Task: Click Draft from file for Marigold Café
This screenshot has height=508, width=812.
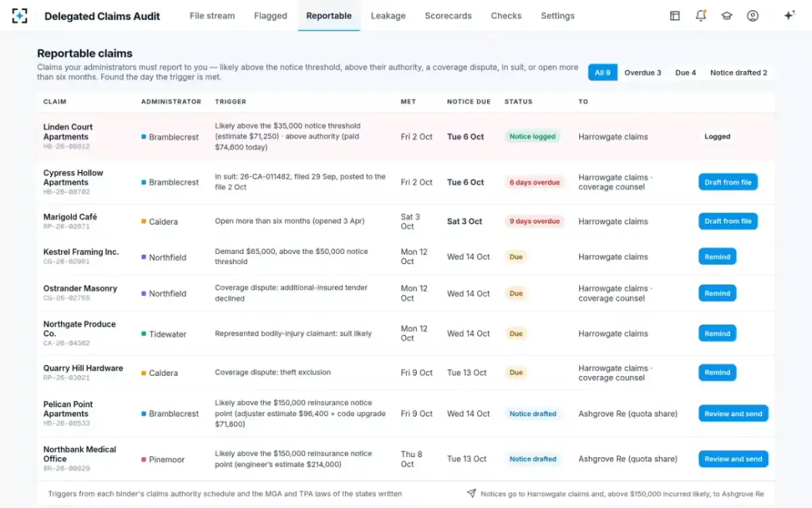Action: [x=728, y=221]
